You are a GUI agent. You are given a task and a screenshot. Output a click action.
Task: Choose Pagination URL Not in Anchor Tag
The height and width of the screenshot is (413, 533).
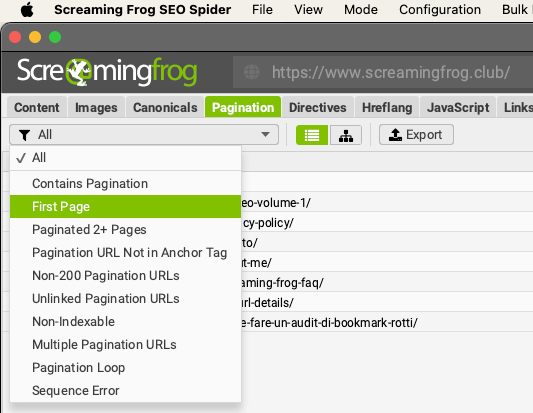pos(125,253)
